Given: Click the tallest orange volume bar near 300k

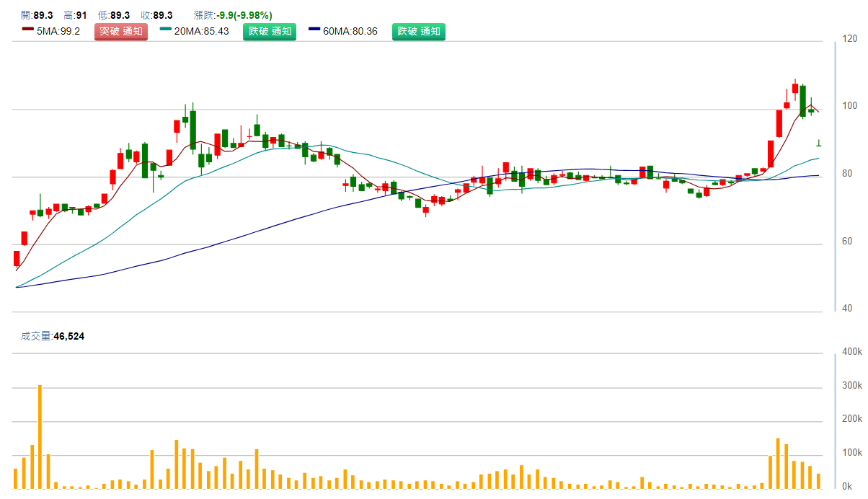Looking at the screenshot, I should click(40, 436).
